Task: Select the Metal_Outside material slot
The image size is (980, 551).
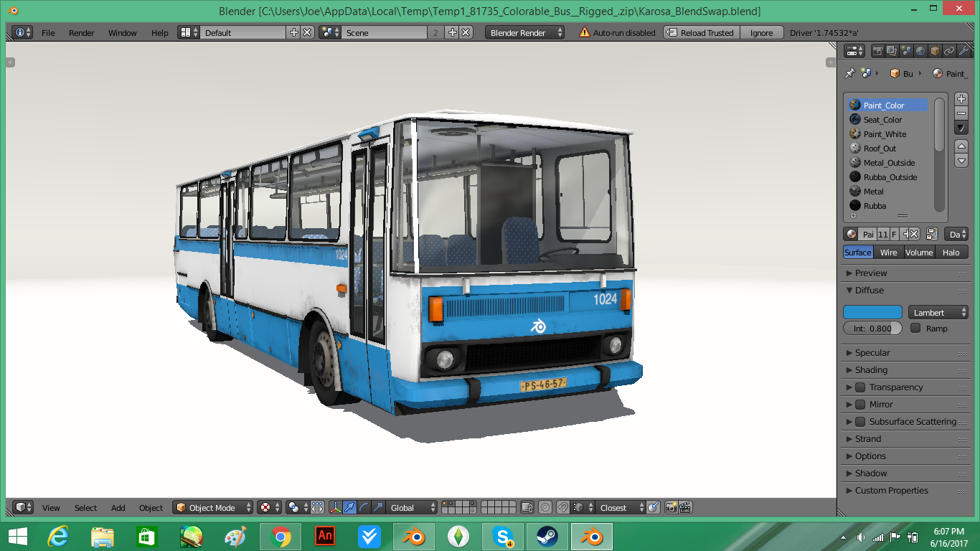Action: 888,163
